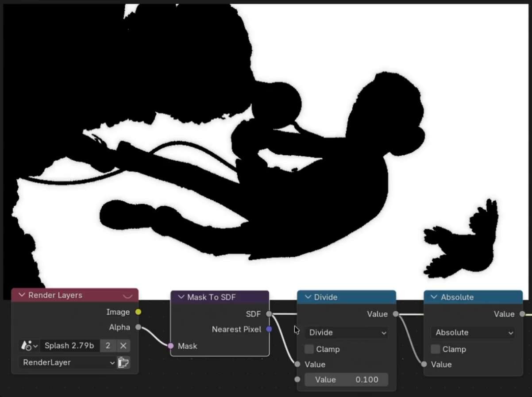Click the scene user count button 2

pyautogui.click(x=107, y=346)
